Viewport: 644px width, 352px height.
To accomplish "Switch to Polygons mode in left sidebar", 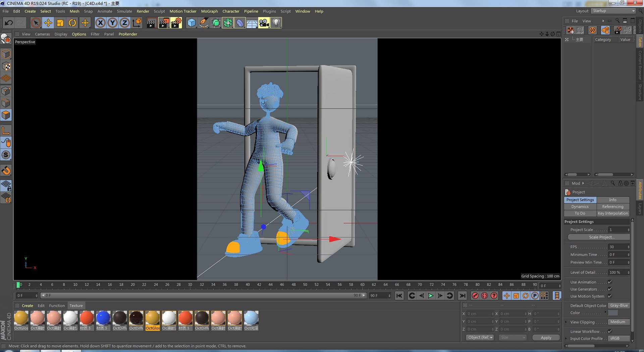I will (6, 115).
